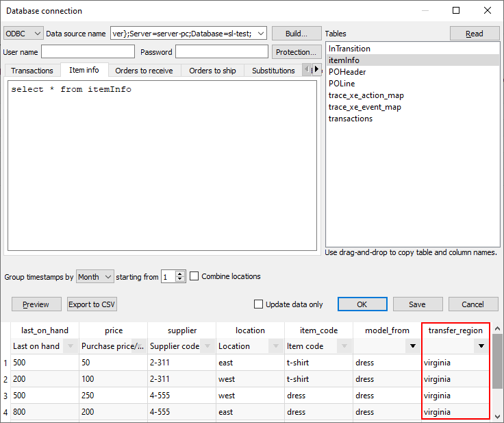Open the Orders to receive tab
This screenshot has height=423, width=504.
(144, 71)
